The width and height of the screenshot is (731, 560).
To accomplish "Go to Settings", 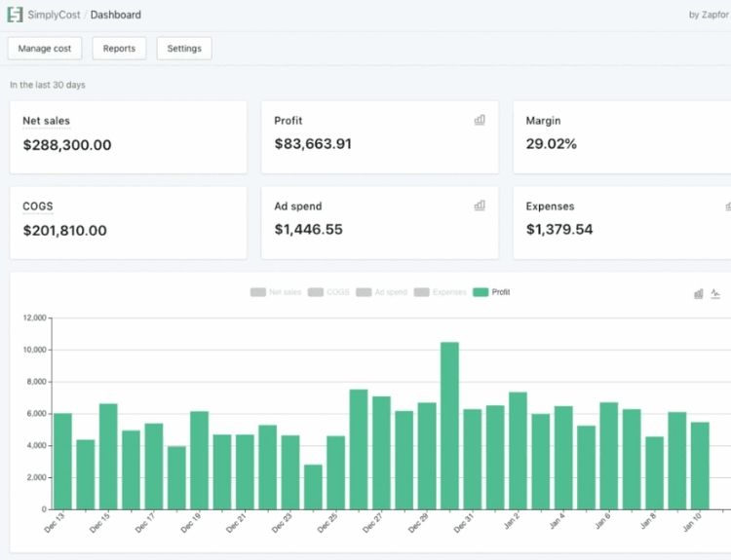I will 184,49.
